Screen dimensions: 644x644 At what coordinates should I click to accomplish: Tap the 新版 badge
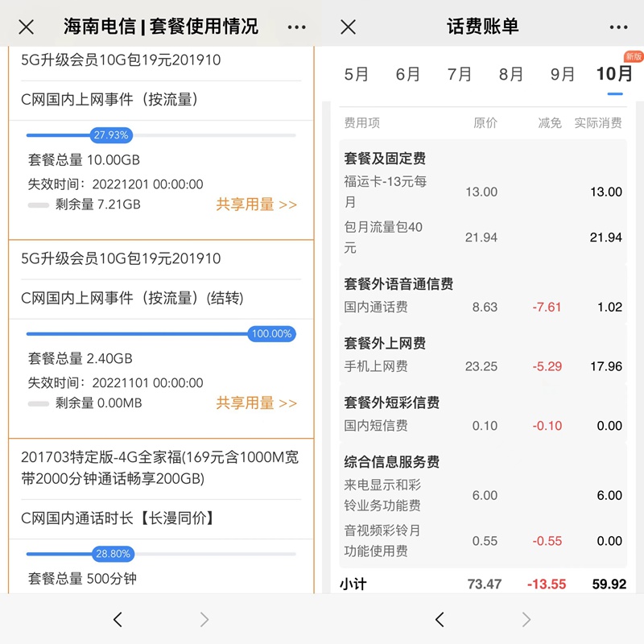coord(634,56)
